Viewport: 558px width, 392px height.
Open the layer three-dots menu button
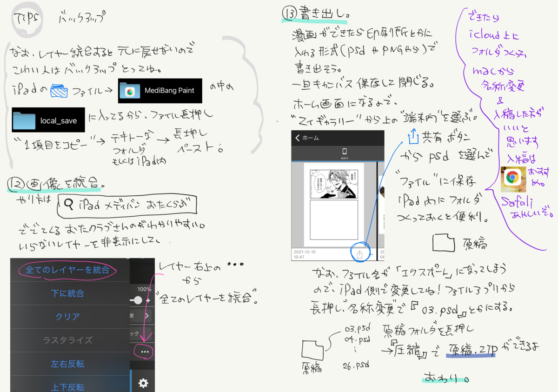pyautogui.click(x=145, y=352)
